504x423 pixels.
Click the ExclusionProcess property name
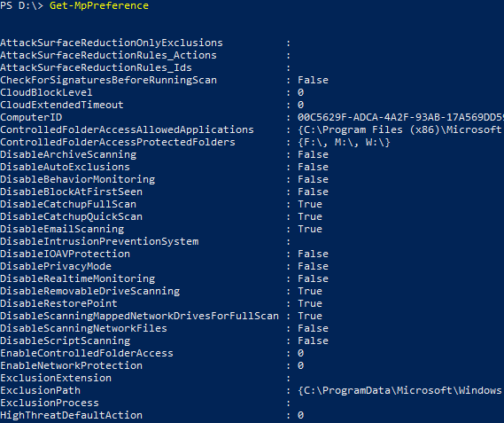[x=50, y=403]
